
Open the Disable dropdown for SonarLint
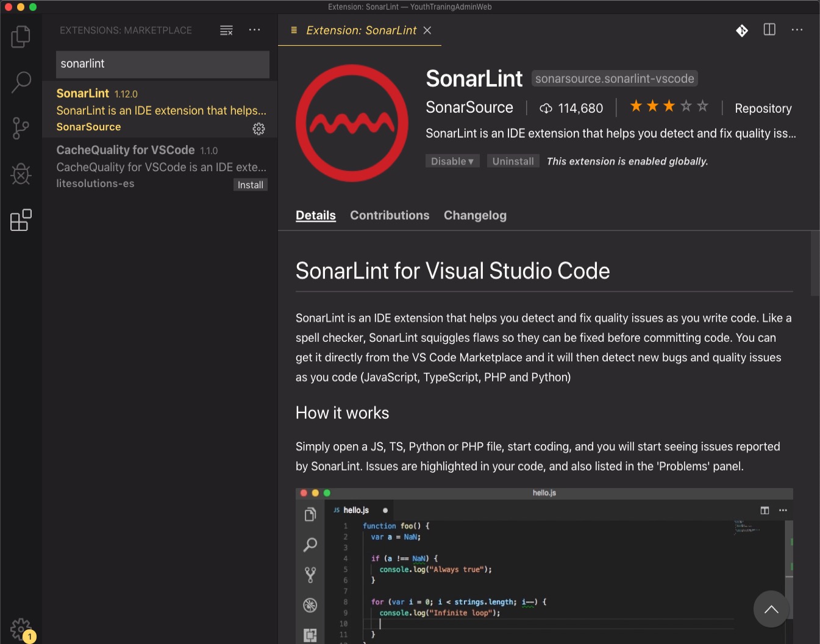452,161
